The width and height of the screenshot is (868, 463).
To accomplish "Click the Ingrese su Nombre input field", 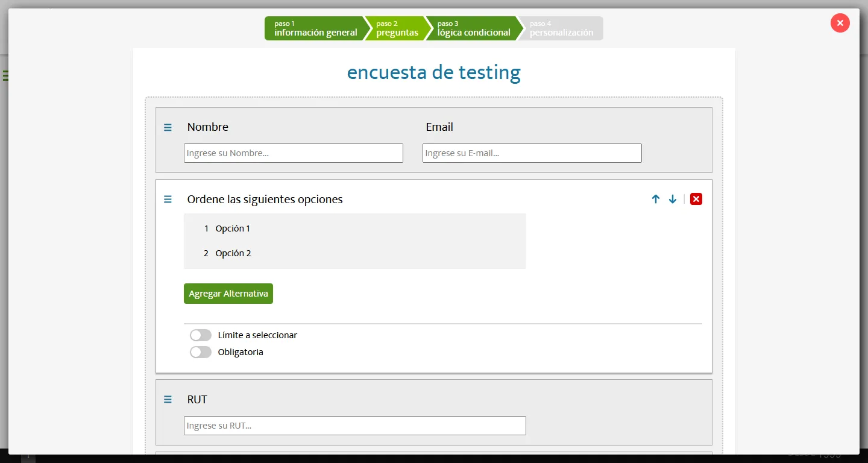I will point(294,153).
